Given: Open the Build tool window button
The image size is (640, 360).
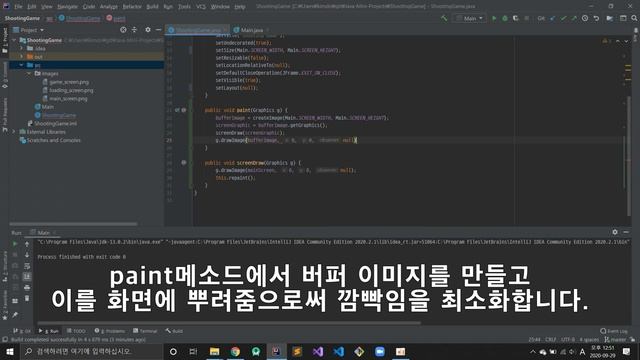Looking at the screenshot, I should coord(174,331).
